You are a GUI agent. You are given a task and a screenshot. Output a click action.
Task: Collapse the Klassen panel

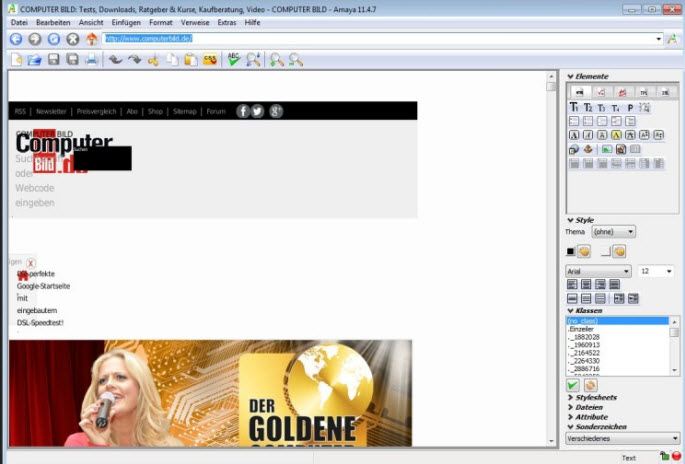(570, 311)
